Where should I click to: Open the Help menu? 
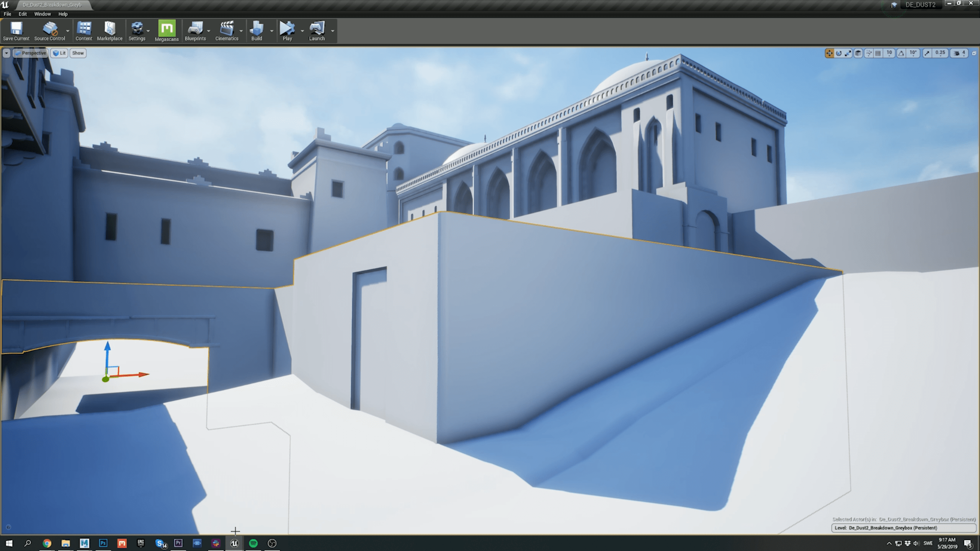(x=63, y=14)
